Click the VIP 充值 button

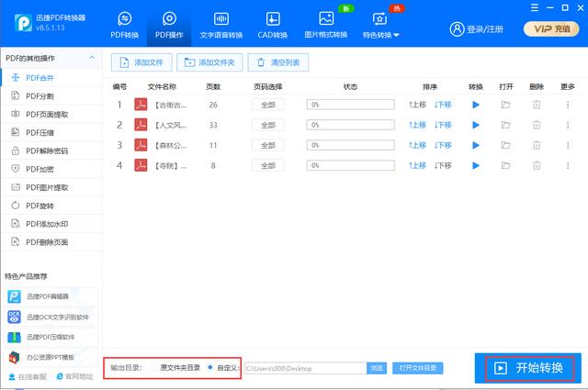point(551,28)
